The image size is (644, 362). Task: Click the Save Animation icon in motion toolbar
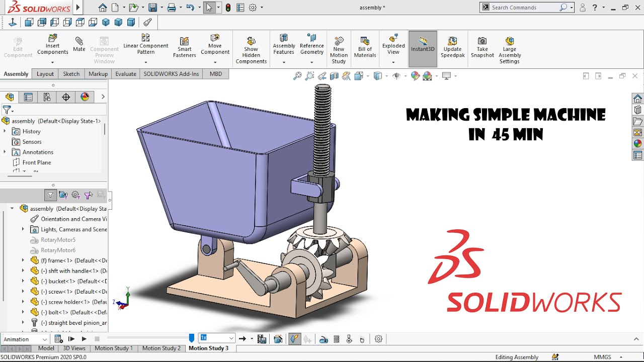(262, 339)
